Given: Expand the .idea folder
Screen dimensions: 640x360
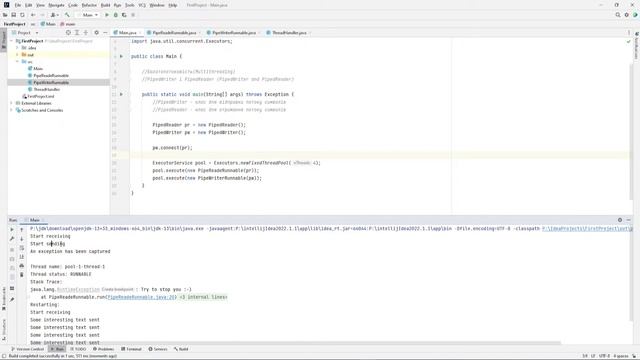Looking at the screenshot, I should coord(17,48).
